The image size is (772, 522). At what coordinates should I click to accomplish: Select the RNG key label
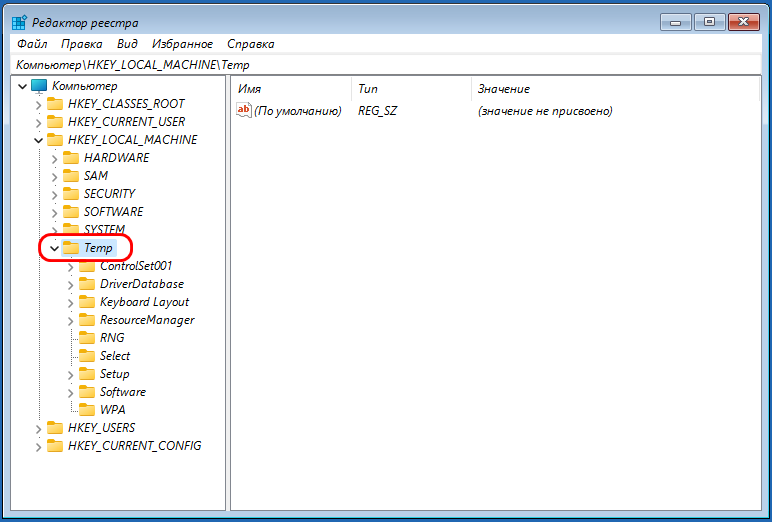coord(112,338)
